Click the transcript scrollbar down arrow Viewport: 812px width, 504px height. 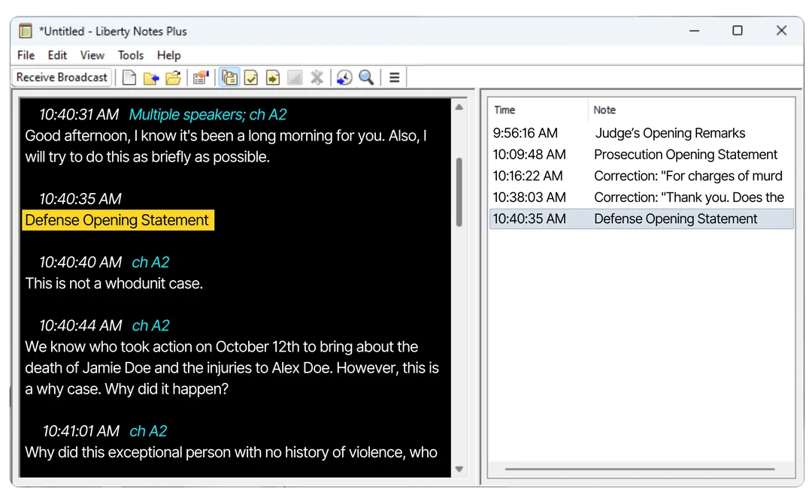click(459, 469)
